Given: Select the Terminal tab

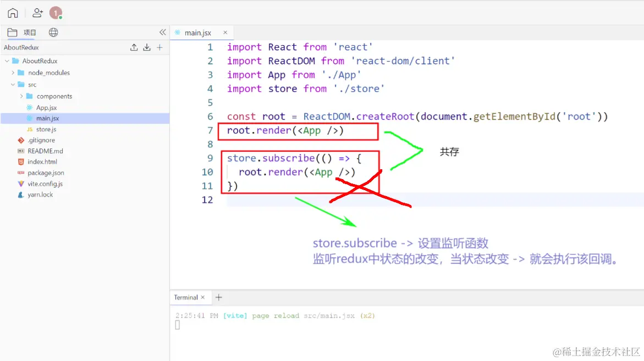Looking at the screenshot, I should (x=186, y=297).
